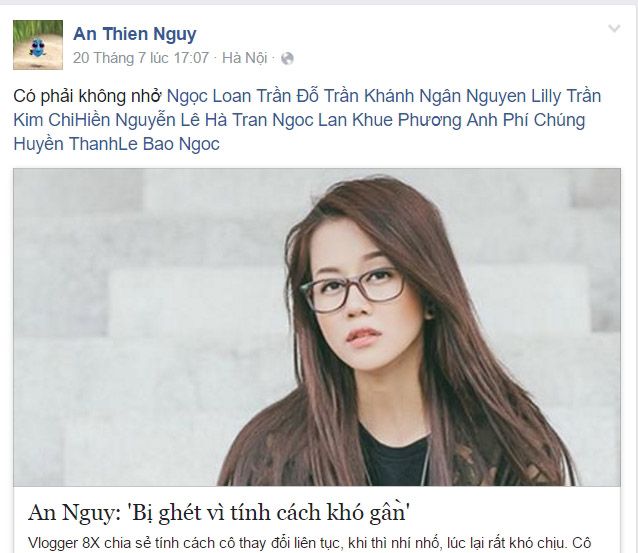Open the post options chevron dropdown
Screen dimensions: 638x553
point(614,28)
